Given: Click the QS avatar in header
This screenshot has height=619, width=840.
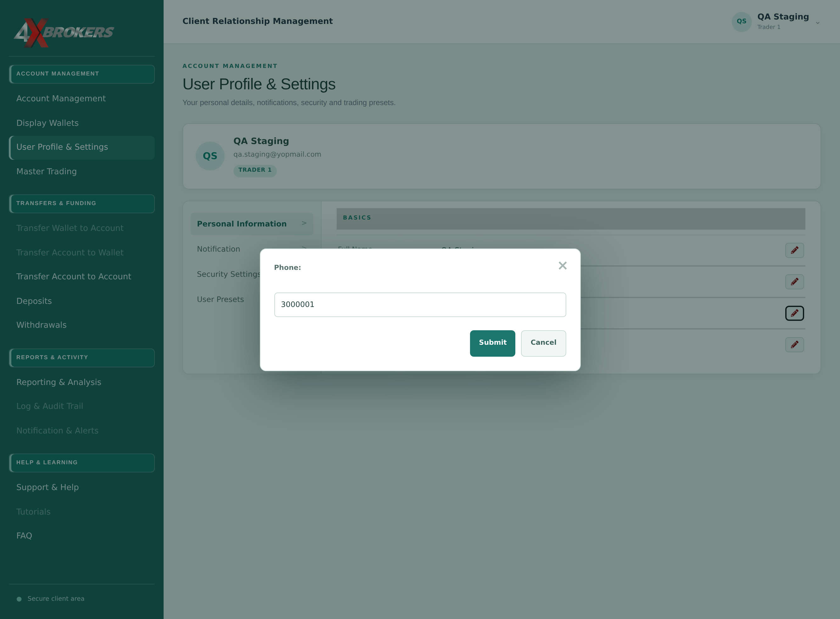Looking at the screenshot, I should [x=742, y=22].
